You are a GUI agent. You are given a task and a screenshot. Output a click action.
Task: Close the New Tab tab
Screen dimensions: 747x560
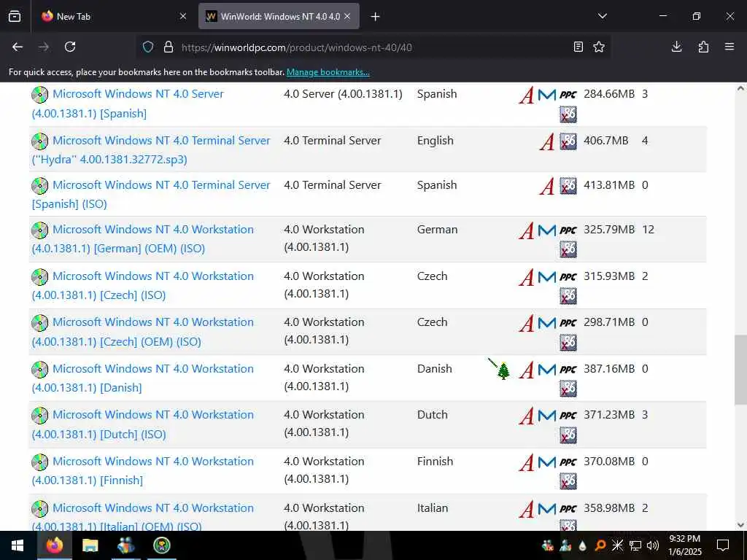(x=183, y=17)
